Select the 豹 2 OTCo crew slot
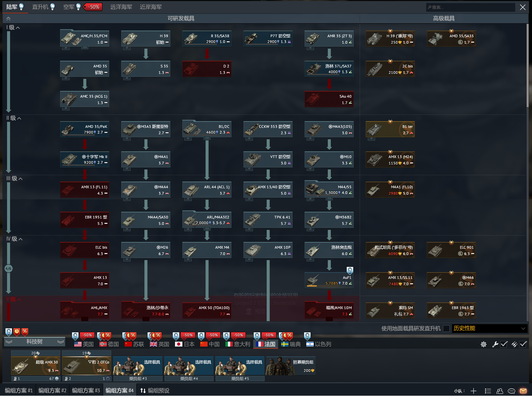Viewport: 532px width, 396px height. click(87, 366)
